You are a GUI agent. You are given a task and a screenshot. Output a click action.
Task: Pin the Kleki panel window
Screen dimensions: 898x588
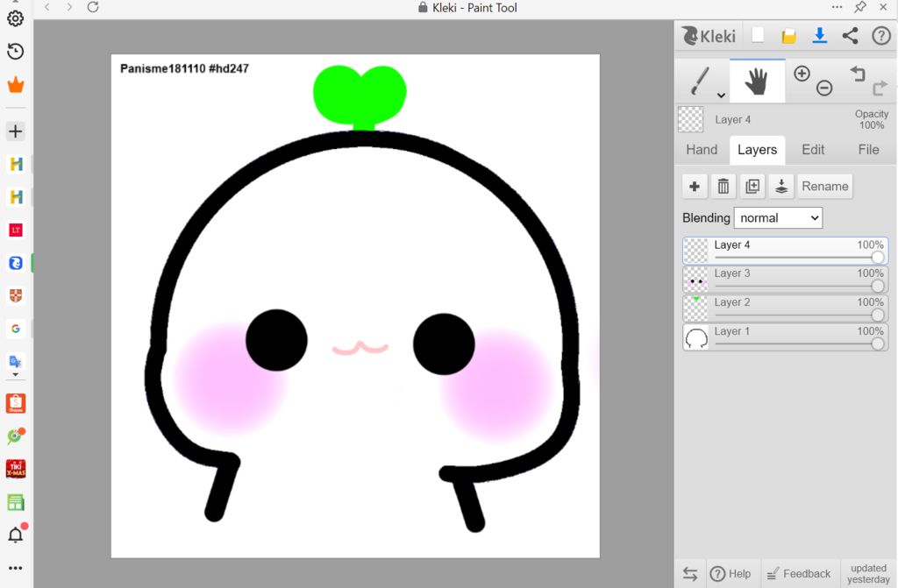(x=859, y=7)
